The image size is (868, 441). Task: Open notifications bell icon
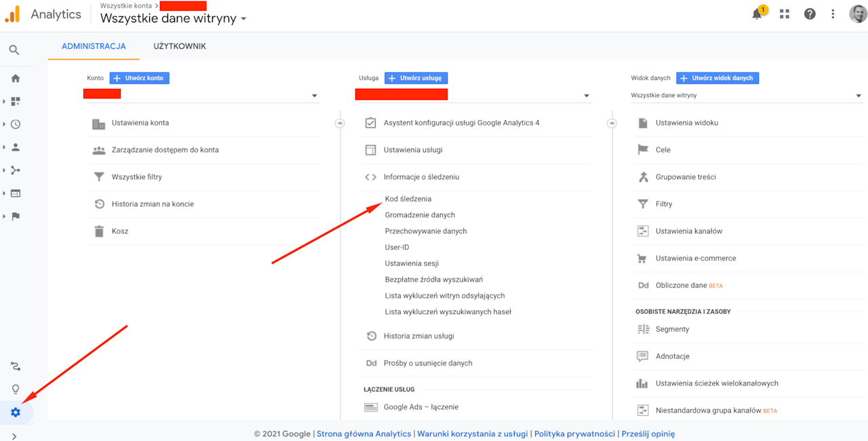757,14
